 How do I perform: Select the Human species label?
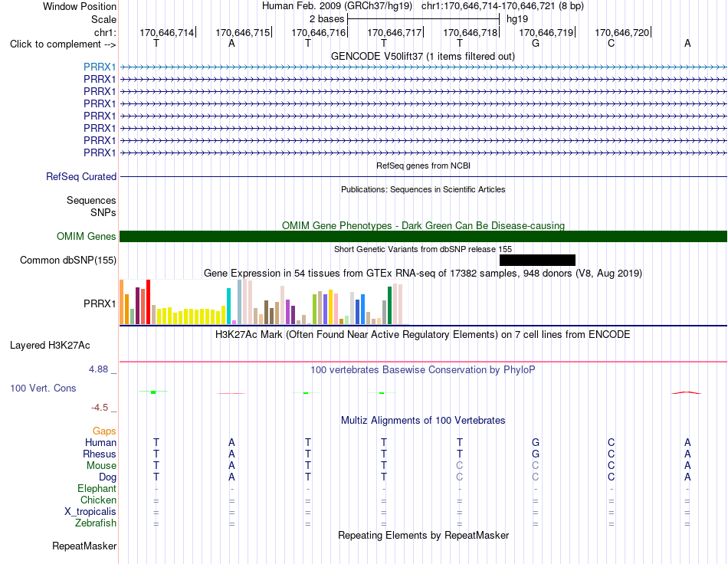tap(100, 442)
